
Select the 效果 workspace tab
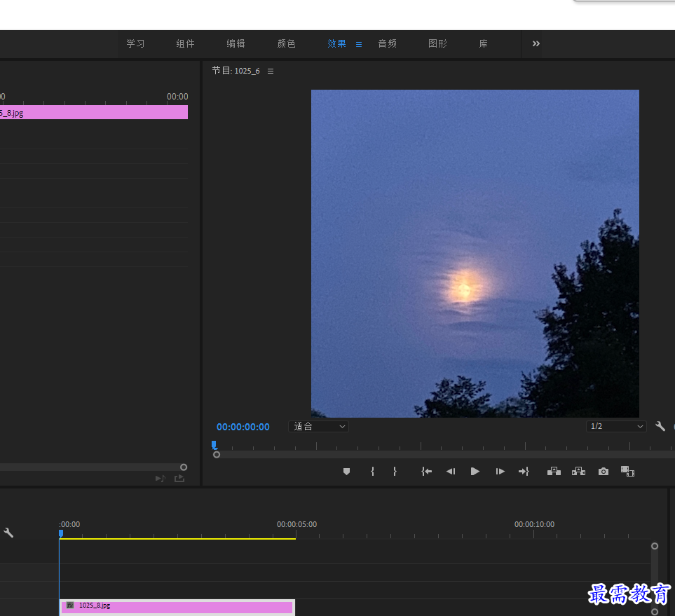(x=336, y=43)
